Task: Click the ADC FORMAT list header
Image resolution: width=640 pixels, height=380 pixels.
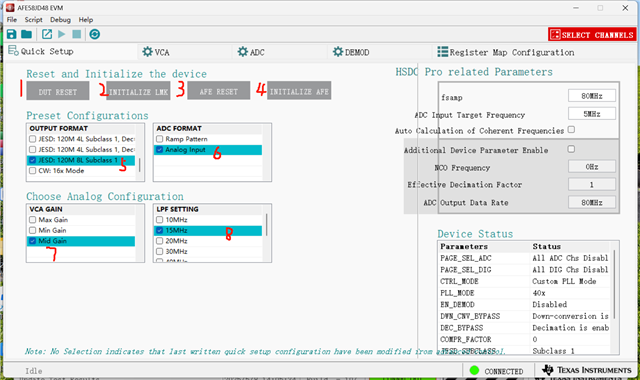Action: (x=208, y=128)
